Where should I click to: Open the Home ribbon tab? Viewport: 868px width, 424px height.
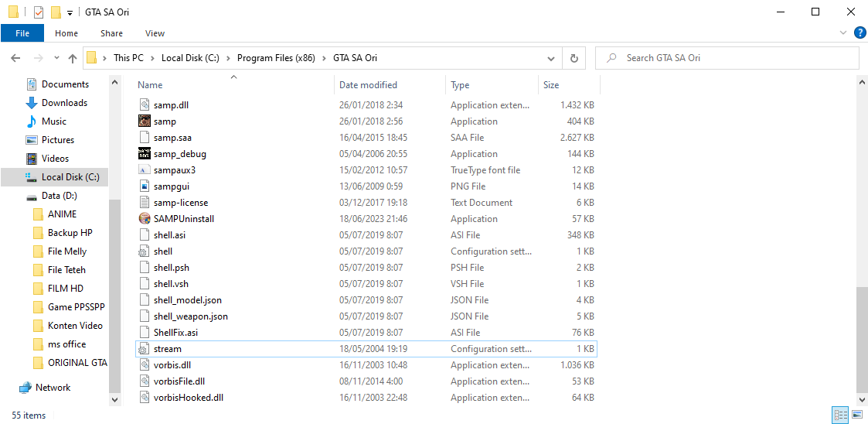pos(66,33)
